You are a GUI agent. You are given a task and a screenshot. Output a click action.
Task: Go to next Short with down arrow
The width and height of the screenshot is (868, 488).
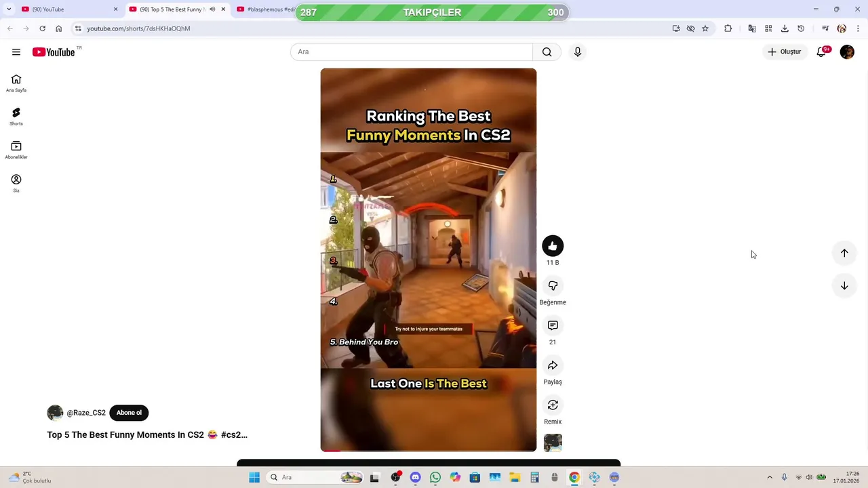844,286
